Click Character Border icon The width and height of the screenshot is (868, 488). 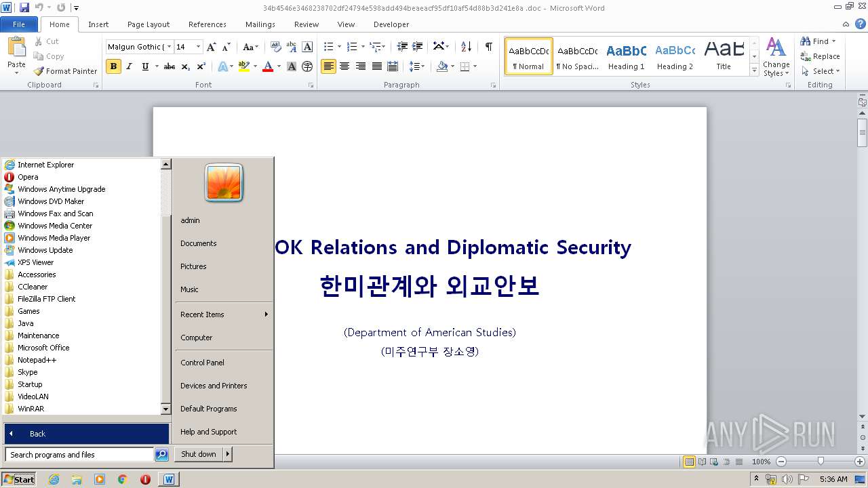click(307, 47)
